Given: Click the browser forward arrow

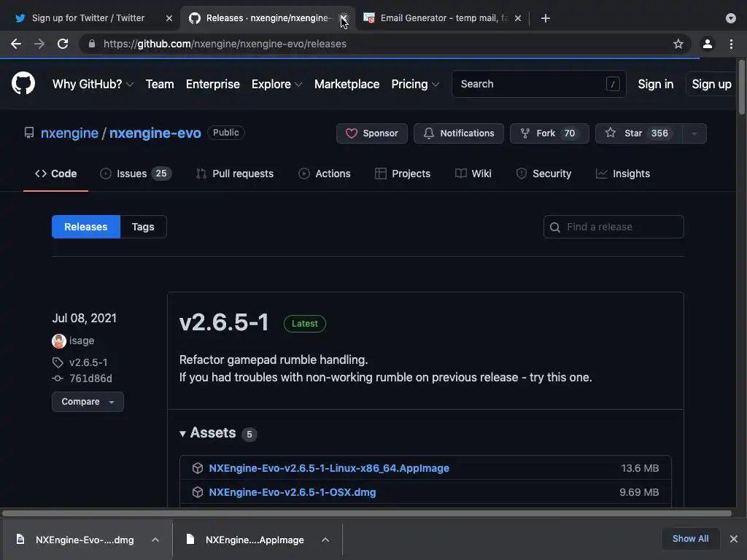Looking at the screenshot, I should tap(39, 44).
